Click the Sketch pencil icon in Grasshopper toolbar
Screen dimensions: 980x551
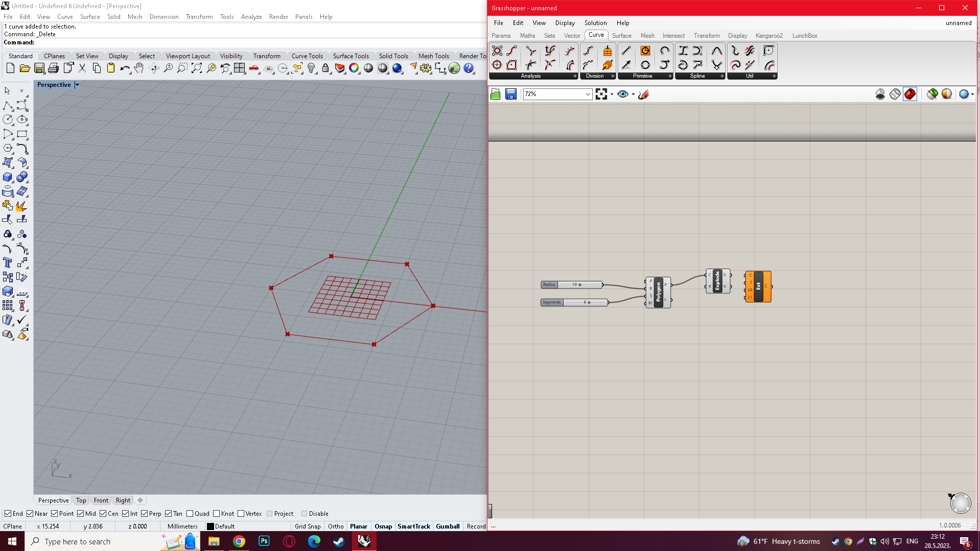point(644,94)
